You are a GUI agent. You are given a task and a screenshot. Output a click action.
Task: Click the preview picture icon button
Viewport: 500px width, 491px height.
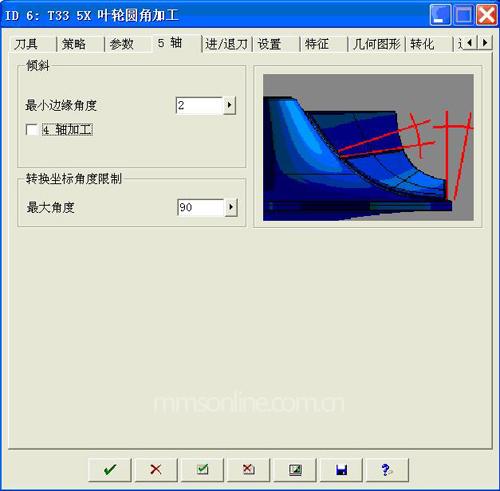tap(295, 470)
